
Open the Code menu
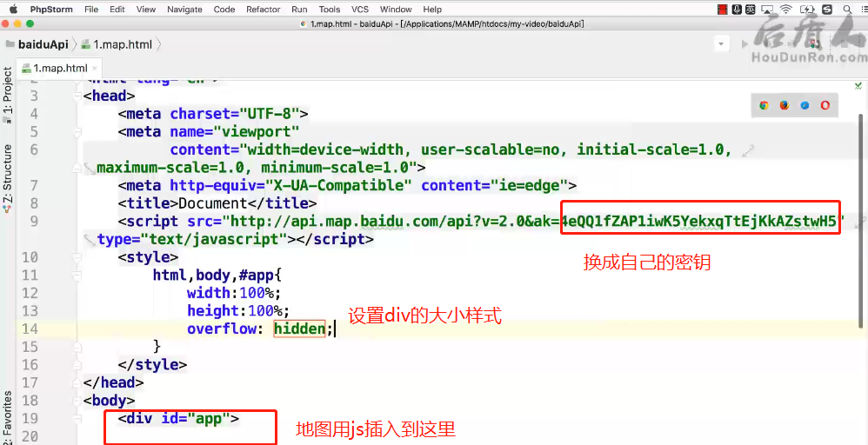click(x=224, y=10)
